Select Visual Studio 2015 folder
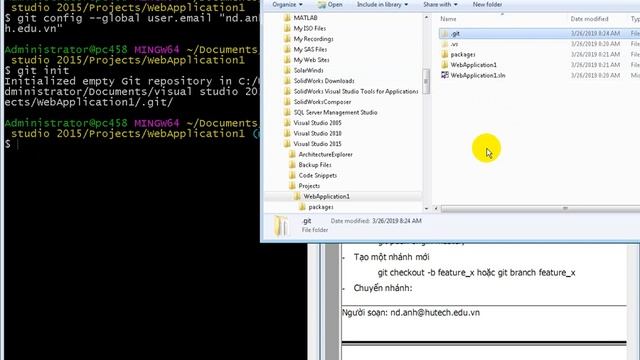This screenshot has height=360, width=640. point(318,144)
